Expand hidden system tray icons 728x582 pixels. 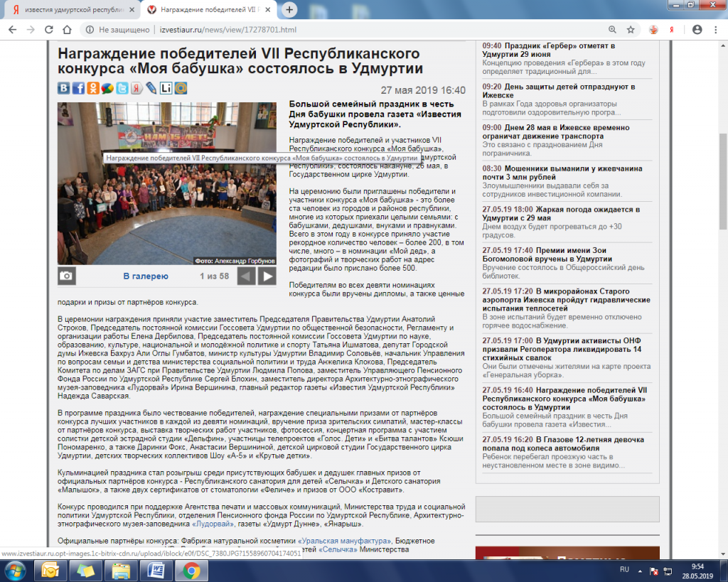pos(638,570)
